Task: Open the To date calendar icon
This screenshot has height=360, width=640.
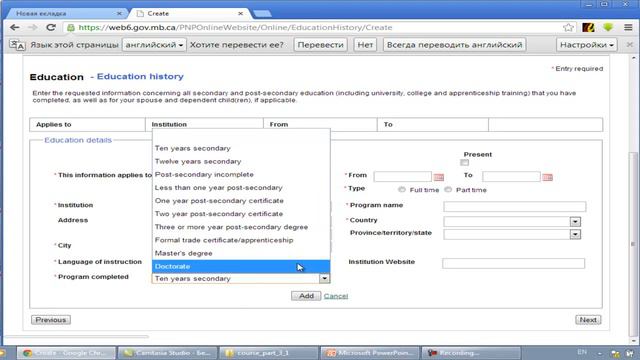Action: (x=547, y=177)
